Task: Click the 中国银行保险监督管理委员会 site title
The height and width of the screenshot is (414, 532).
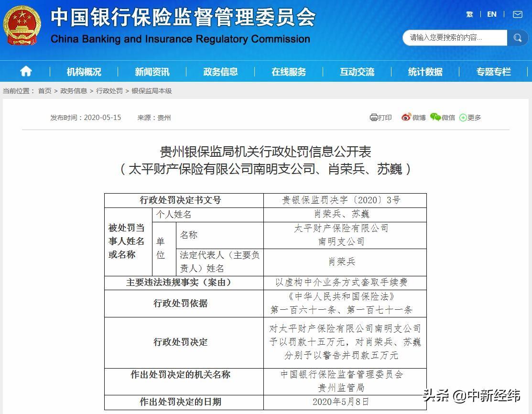Action: tap(183, 17)
